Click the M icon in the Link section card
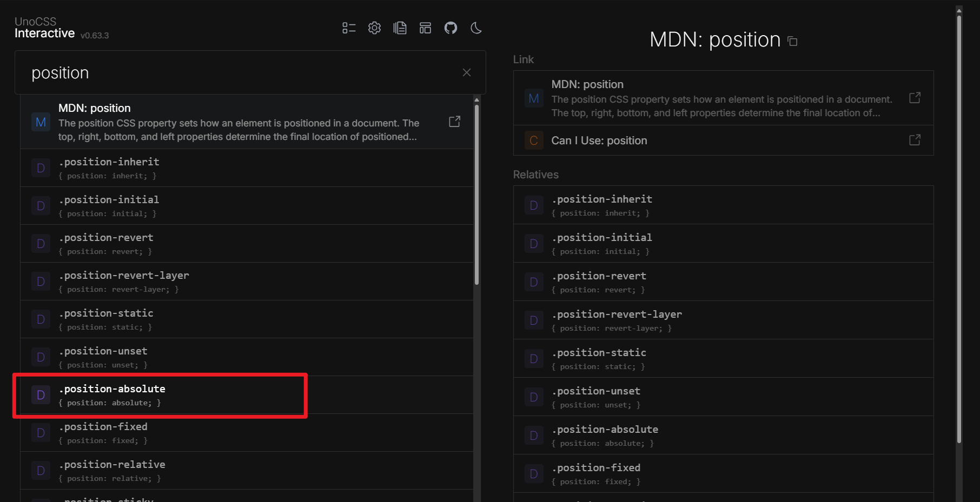Screen dimensions: 980x502 point(534,98)
